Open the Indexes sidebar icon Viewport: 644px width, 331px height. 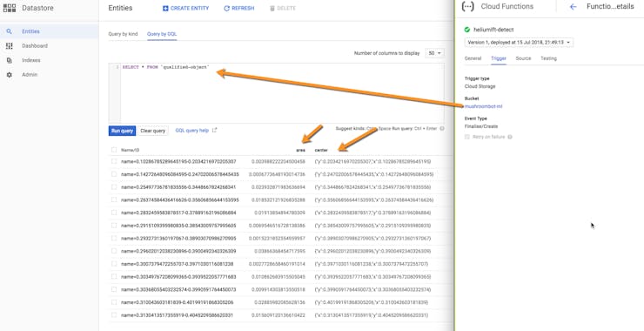pos(9,60)
